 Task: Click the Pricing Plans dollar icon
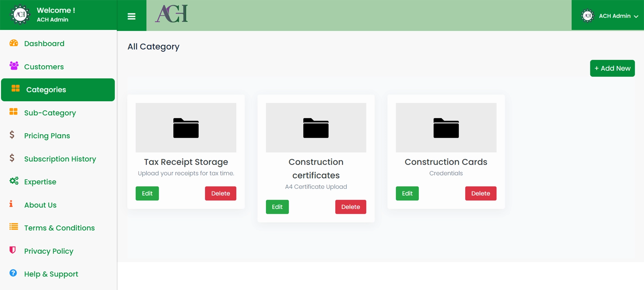12,135
